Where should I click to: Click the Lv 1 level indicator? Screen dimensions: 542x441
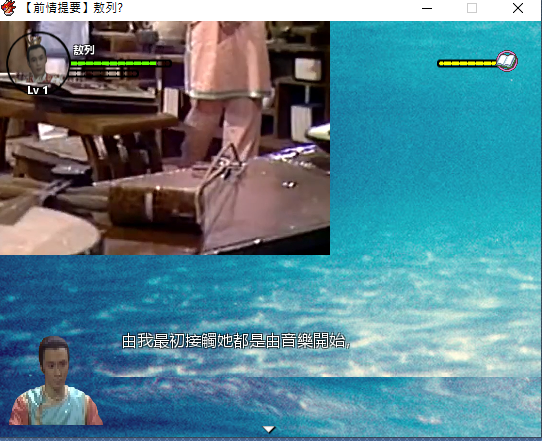[x=37, y=91]
